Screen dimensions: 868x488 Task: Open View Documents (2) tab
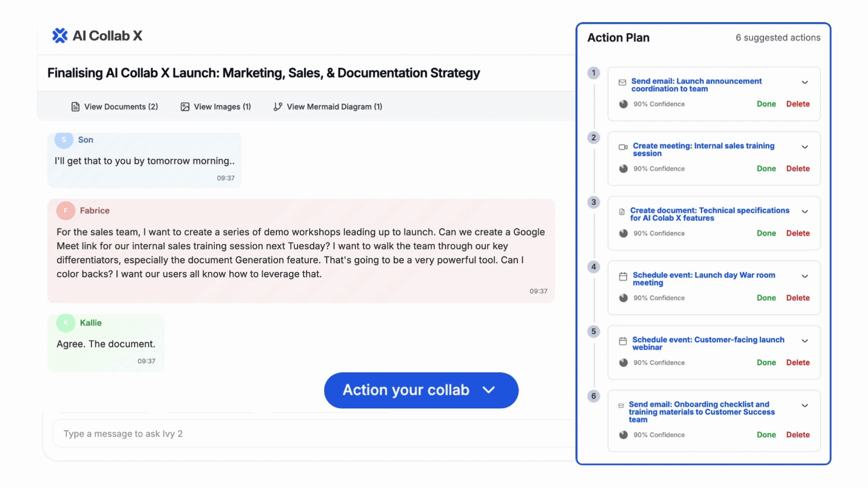coord(115,107)
